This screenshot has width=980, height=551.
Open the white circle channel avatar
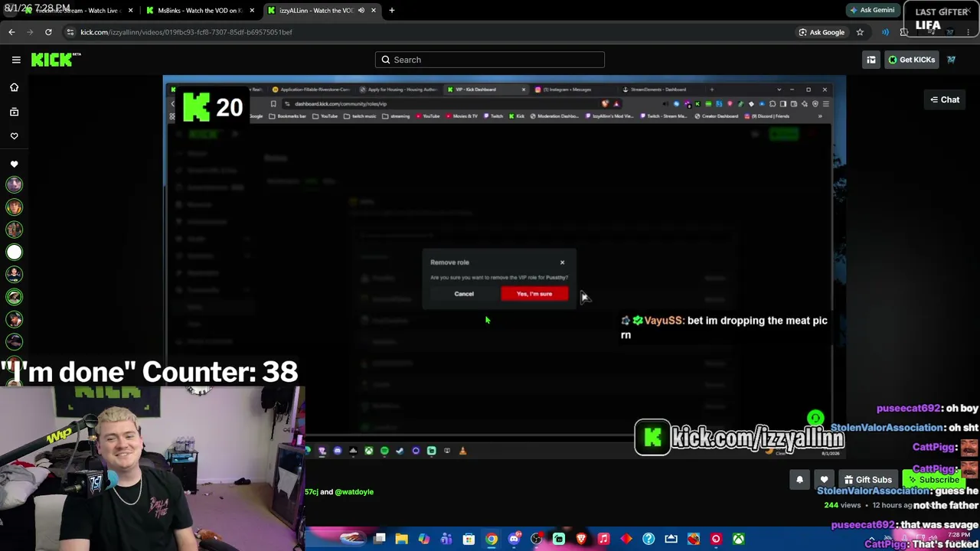click(14, 252)
